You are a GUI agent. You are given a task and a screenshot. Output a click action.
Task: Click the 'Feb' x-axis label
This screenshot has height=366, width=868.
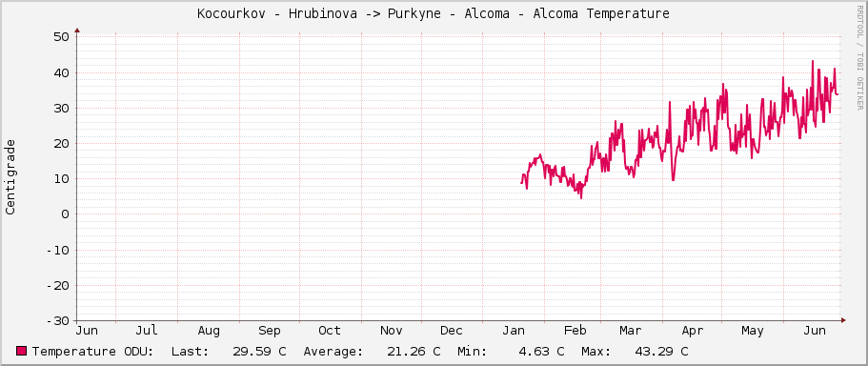tap(575, 331)
